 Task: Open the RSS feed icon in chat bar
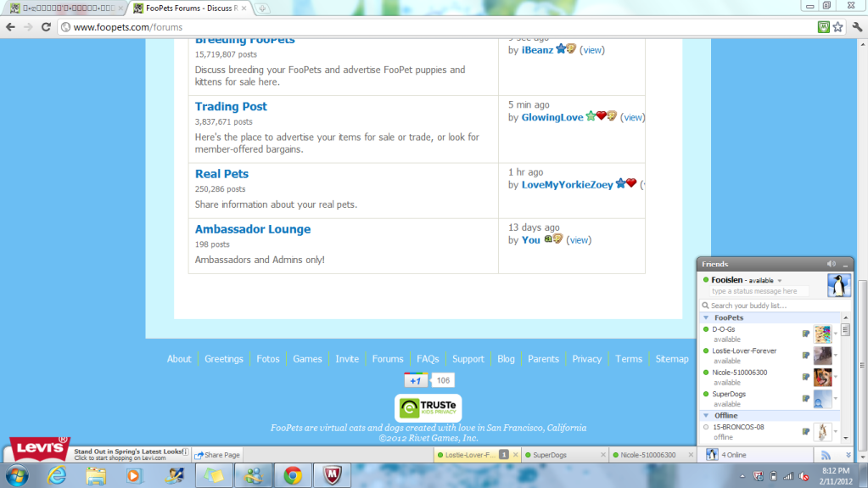click(826, 455)
